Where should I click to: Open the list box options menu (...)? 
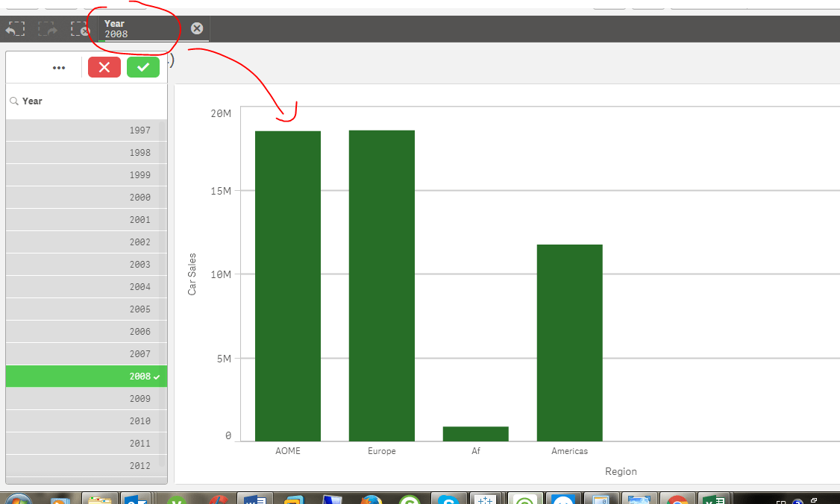pyautogui.click(x=59, y=67)
